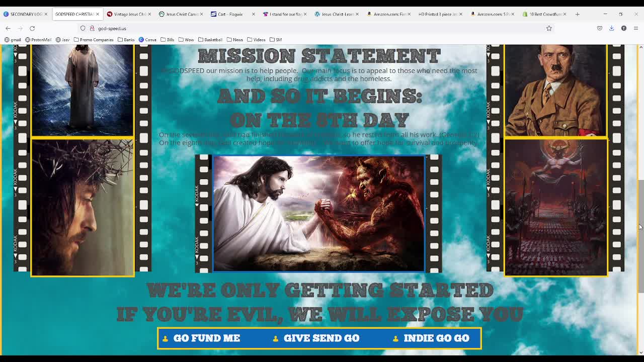Click the scrollbar down arrow
The width and height of the screenshot is (644, 362).
pyautogui.click(x=640, y=352)
